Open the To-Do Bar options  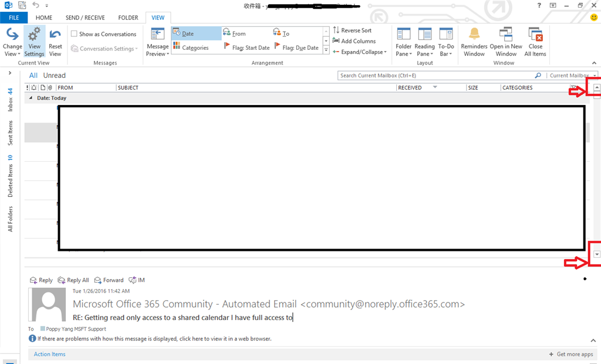pos(446,42)
